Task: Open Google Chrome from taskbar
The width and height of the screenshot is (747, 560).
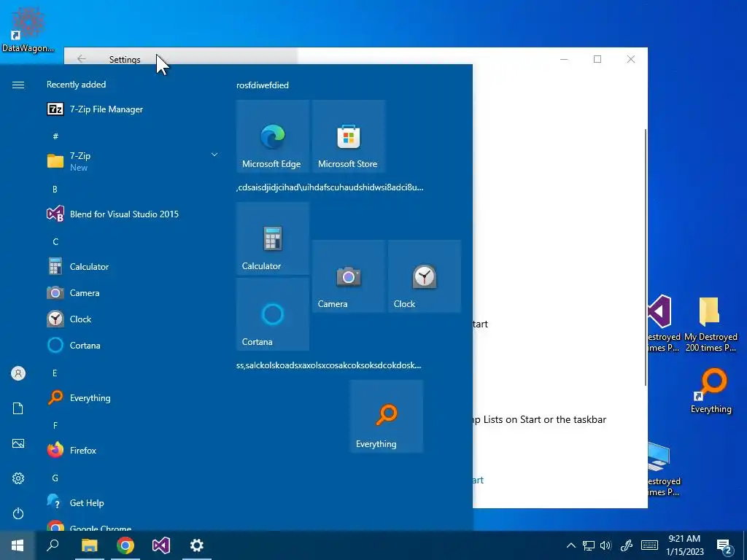Action: (x=125, y=545)
